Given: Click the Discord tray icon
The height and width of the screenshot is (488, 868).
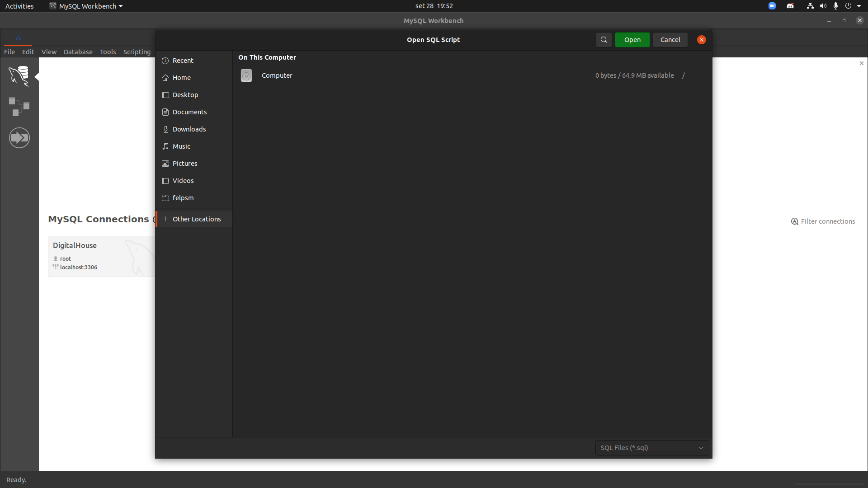Looking at the screenshot, I should [790, 6].
